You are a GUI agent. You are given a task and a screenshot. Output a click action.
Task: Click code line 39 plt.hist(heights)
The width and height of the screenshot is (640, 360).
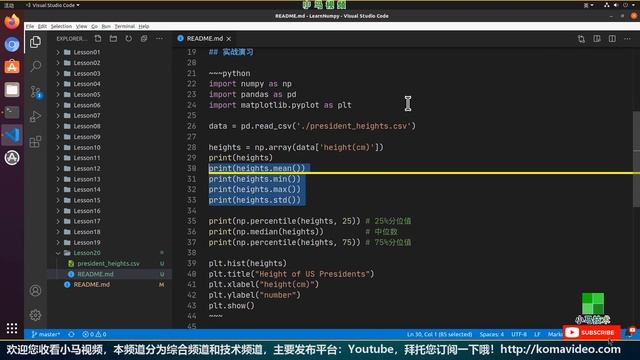[x=247, y=264]
